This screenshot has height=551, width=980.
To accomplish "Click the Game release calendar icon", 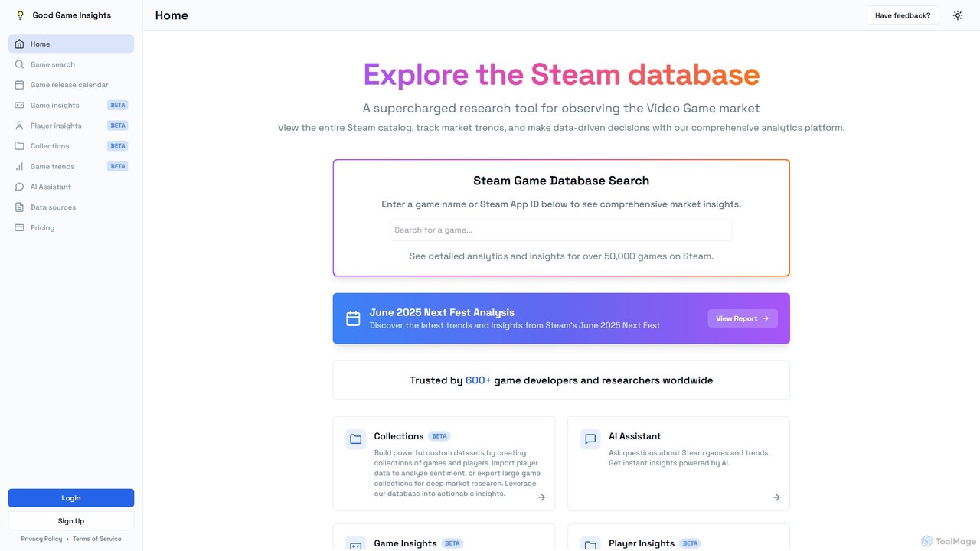I will 20,85.
